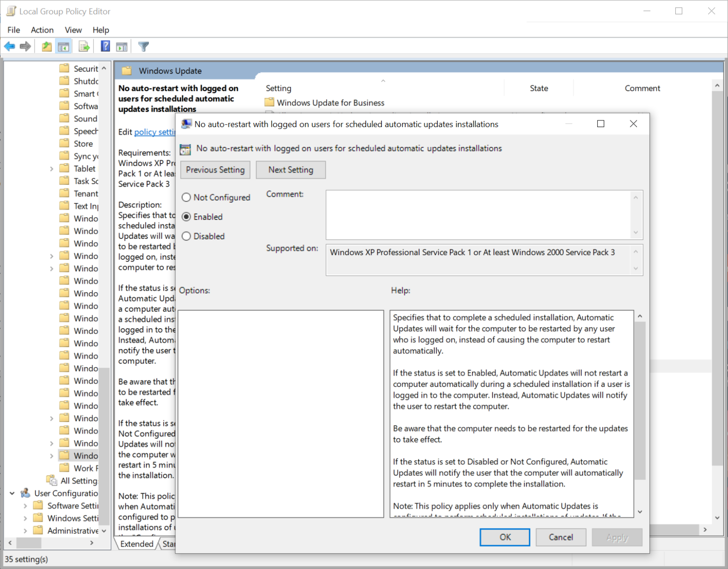This screenshot has width=728, height=569.
Task: Click in the Comment text field
Action: pos(479,215)
